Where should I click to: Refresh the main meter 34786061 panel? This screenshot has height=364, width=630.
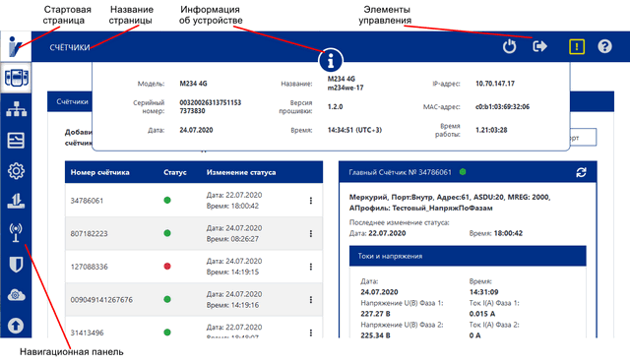[x=581, y=172]
